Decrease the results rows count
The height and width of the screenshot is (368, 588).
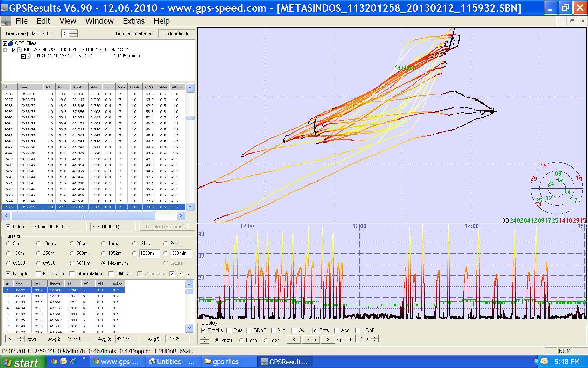(x=21, y=341)
